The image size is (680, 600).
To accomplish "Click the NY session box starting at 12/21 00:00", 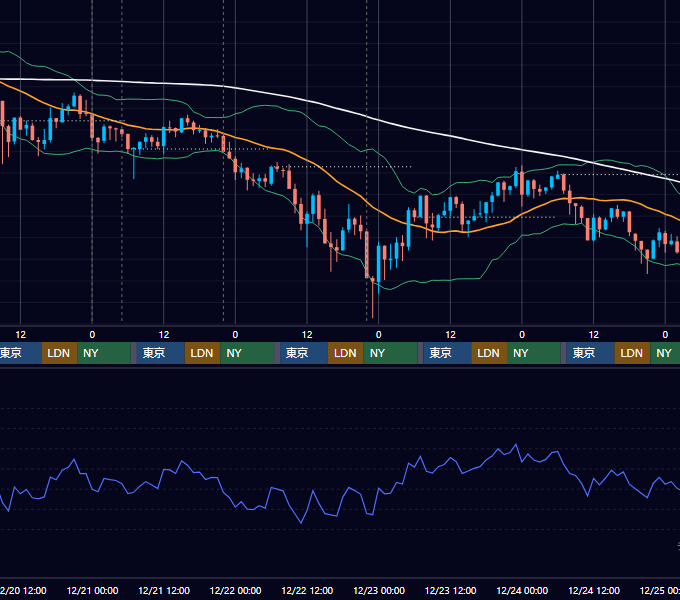I will 104,353.
